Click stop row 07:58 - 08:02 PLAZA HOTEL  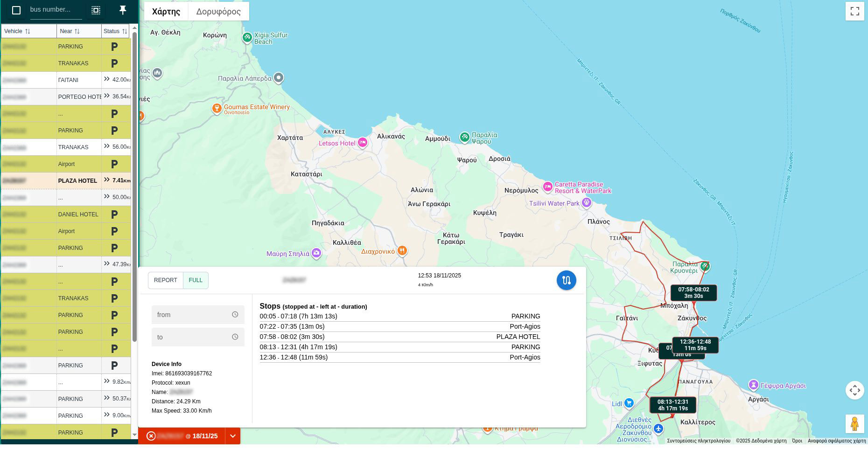(400, 337)
